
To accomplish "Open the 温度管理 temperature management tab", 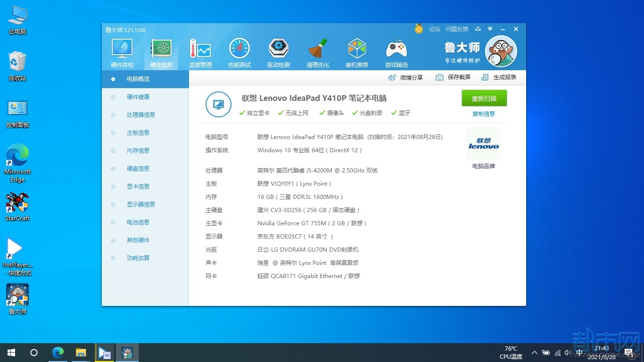I will 200,53.
